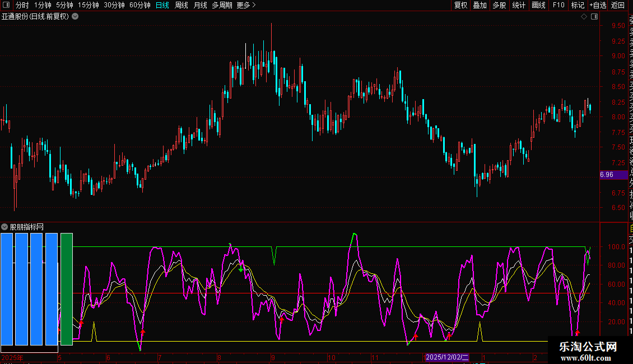Click the month 11 marker on time axis

[375, 357]
